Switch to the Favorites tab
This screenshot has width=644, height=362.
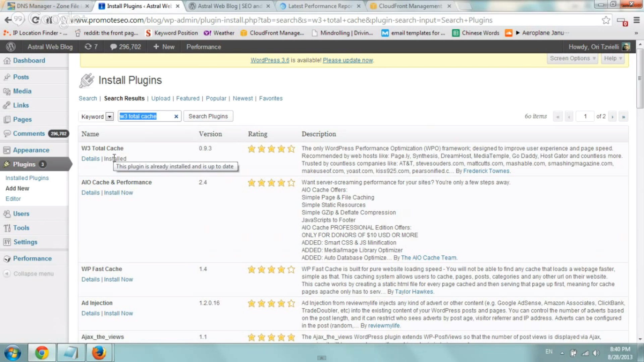click(x=271, y=98)
